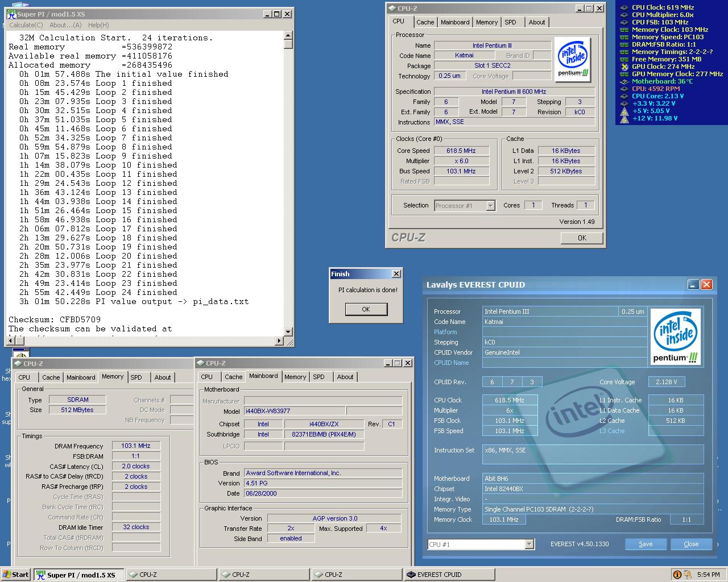The image size is (728, 582).
Task: Close the Finish dialog with X
Action: [x=396, y=274]
